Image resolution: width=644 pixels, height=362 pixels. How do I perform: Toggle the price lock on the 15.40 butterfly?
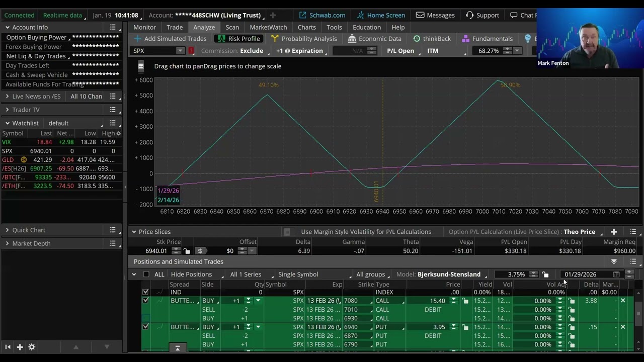pos(465,301)
